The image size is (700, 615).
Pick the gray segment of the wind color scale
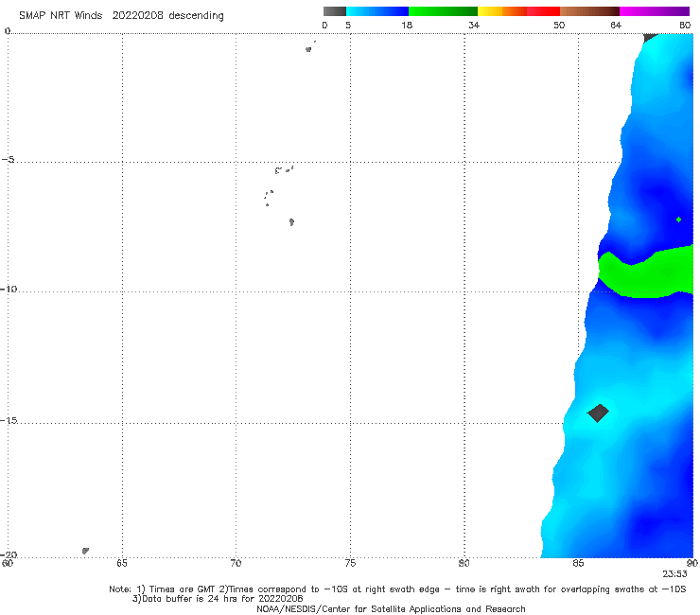coord(335,11)
